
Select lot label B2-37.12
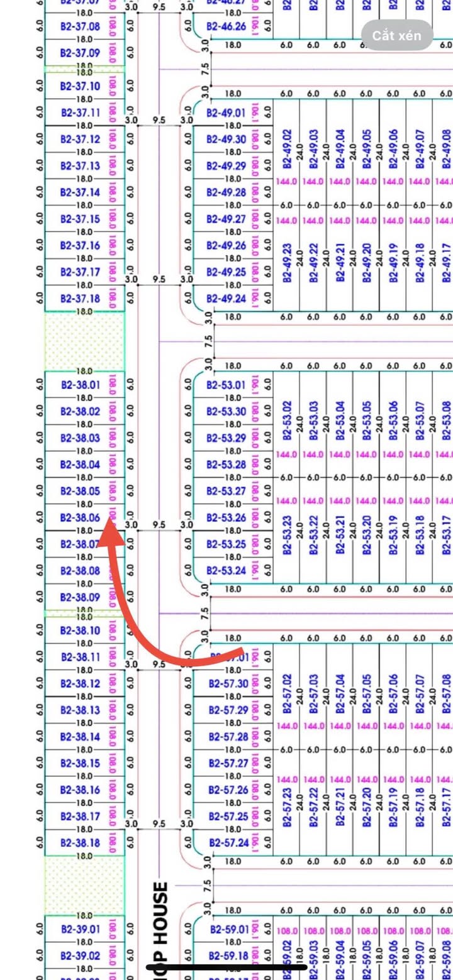(80, 139)
